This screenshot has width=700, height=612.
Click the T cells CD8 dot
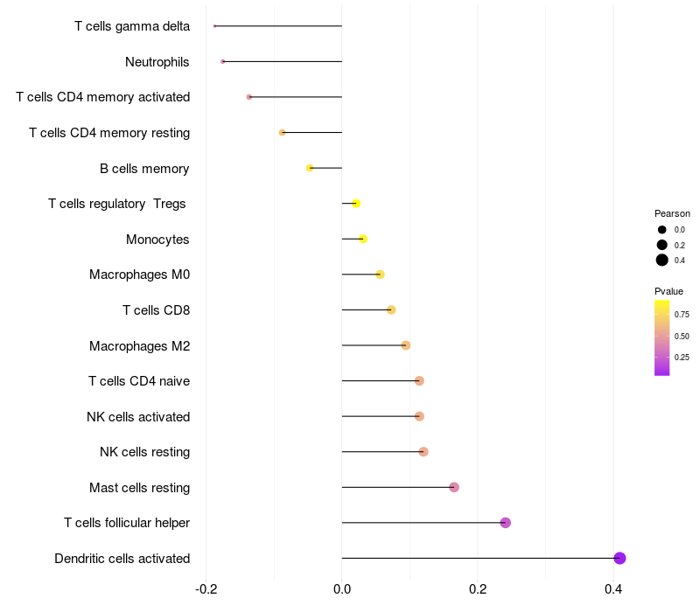coord(391,309)
